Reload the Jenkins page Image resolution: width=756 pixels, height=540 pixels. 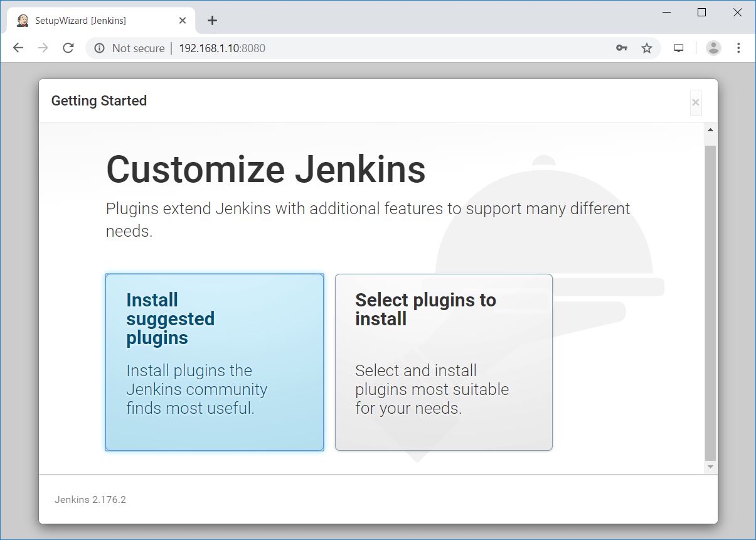(68, 48)
